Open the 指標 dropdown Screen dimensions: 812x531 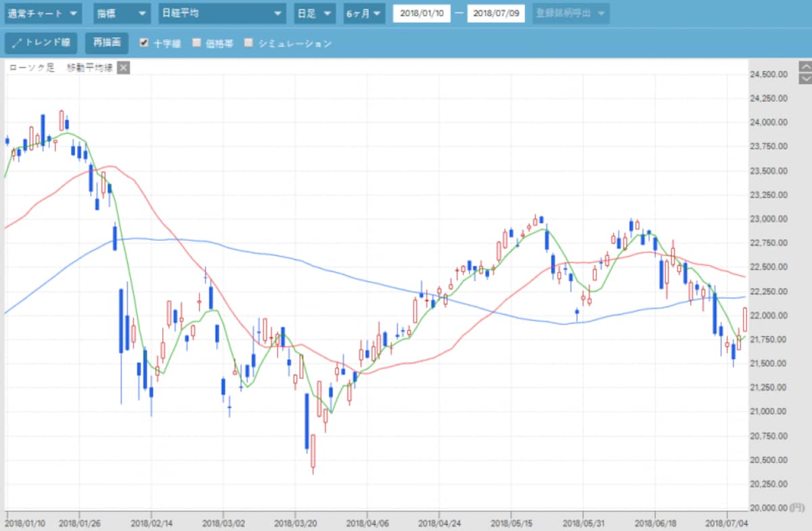point(121,14)
